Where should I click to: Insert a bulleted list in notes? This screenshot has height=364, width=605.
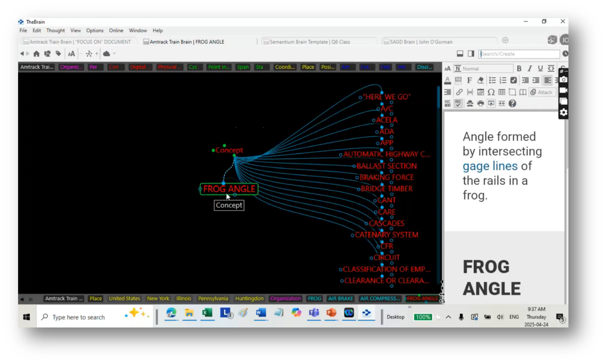coord(492,80)
